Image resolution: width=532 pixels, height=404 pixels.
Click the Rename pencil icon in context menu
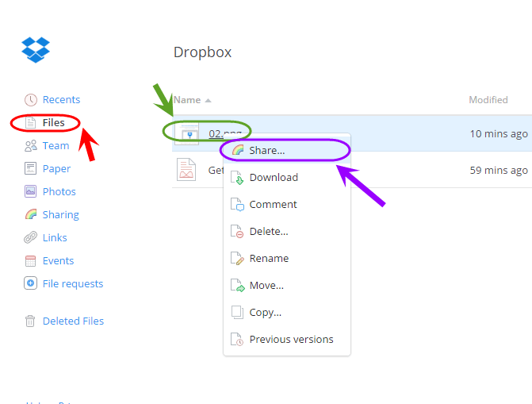(x=237, y=259)
